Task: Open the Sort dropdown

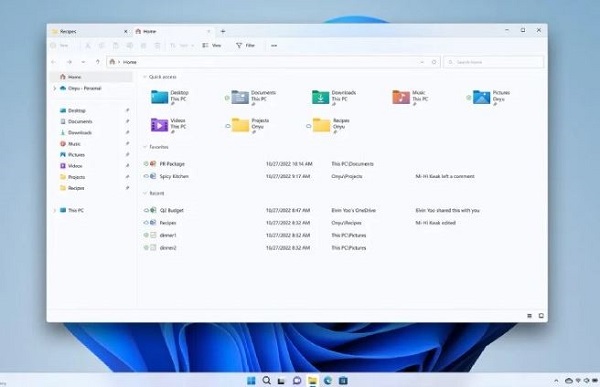Action: point(182,46)
